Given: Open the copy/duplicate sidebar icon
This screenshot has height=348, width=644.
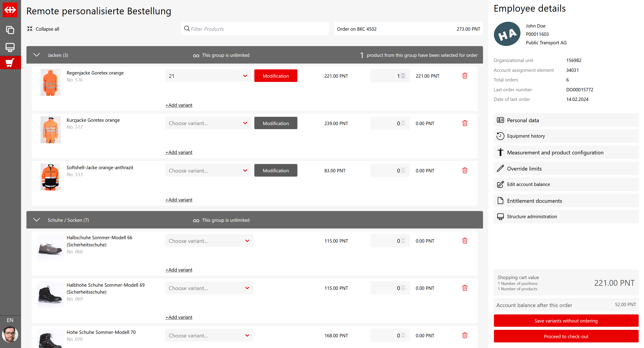Looking at the screenshot, I should click(x=10, y=30).
